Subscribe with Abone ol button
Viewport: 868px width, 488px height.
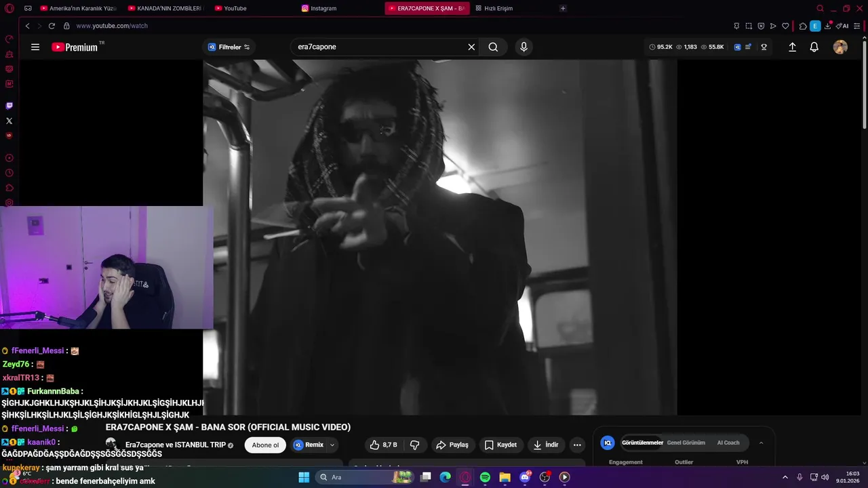click(x=265, y=445)
